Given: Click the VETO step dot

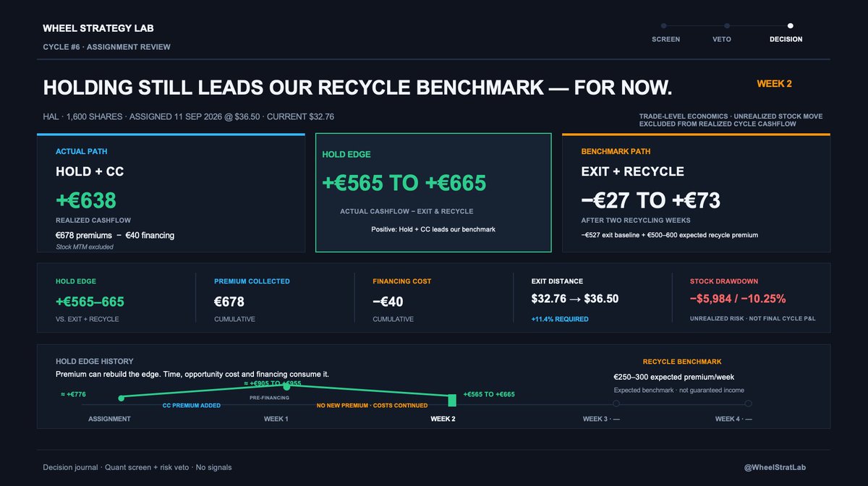Looking at the screenshot, I should click(726, 26).
